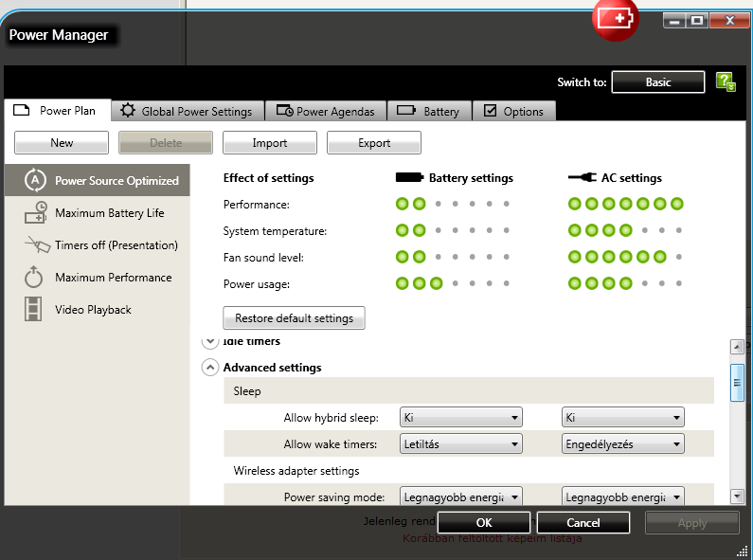The height and width of the screenshot is (560, 753).
Task: Open the Options tab
Action: tap(514, 111)
